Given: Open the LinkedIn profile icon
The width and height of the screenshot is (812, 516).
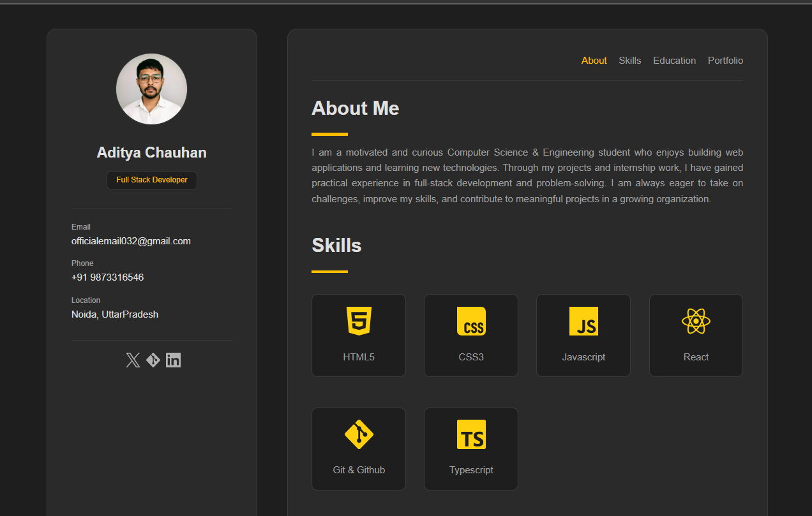Looking at the screenshot, I should pos(173,360).
